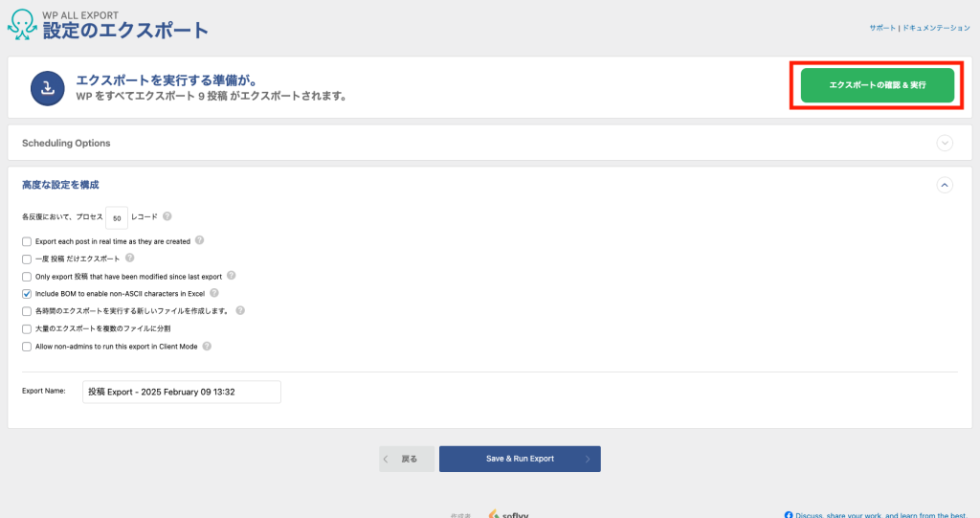Click the Export Name text field
This screenshot has height=518, width=980.
182,392
